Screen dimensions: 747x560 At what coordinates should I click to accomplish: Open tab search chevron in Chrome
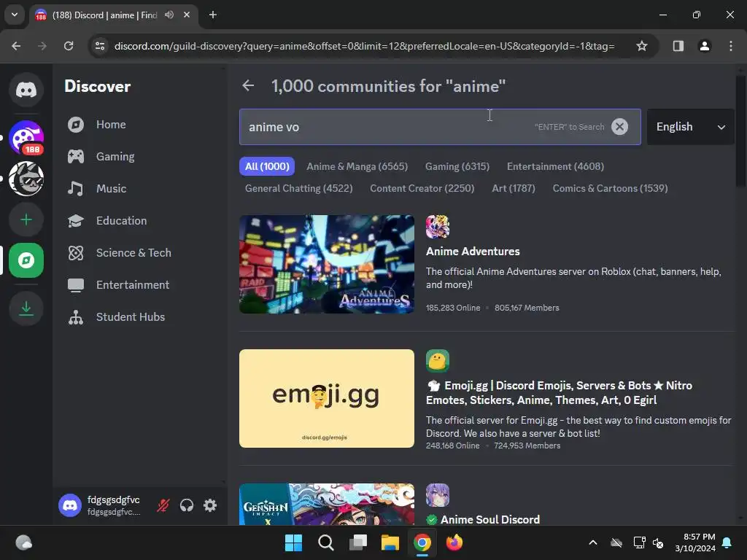click(15, 15)
